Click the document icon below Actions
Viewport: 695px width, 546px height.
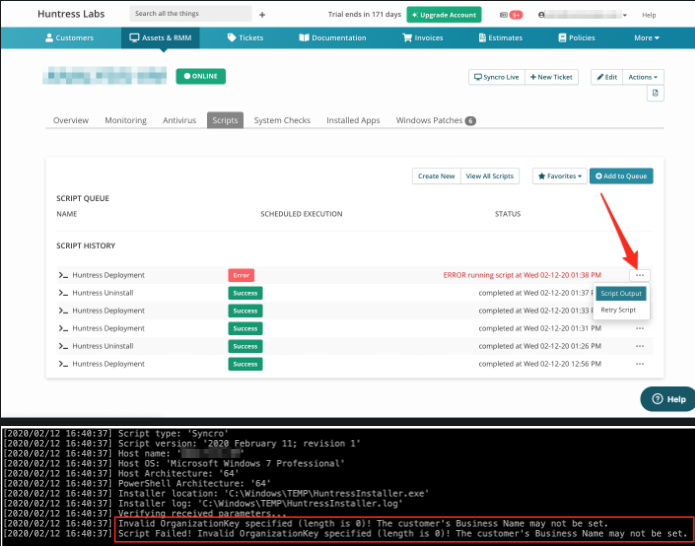655,93
